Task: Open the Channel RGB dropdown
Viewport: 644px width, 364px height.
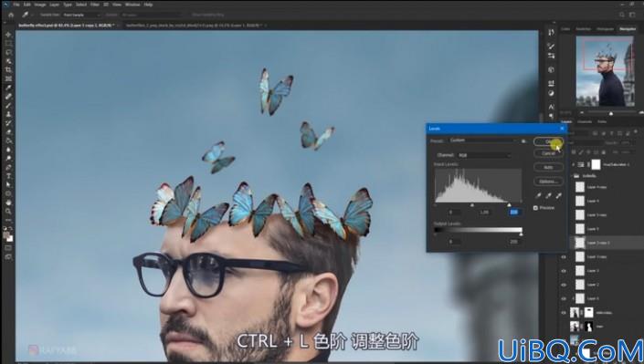Action: coord(484,155)
